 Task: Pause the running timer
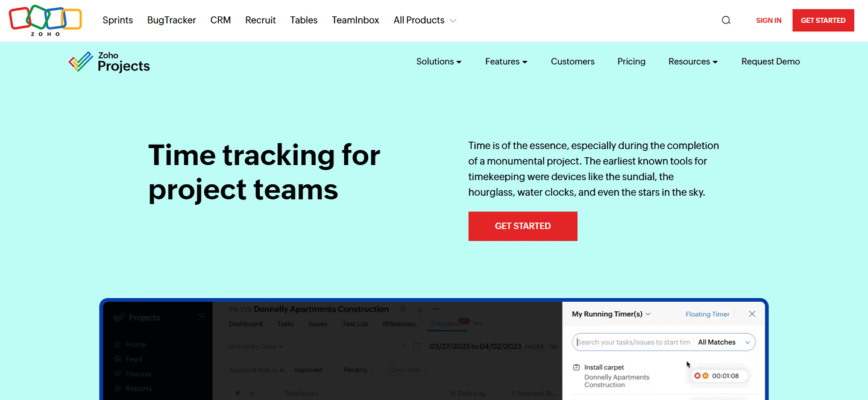point(706,375)
